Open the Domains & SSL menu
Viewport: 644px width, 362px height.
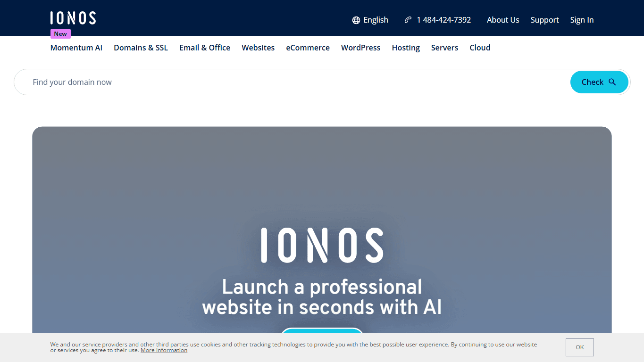click(141, 48)
